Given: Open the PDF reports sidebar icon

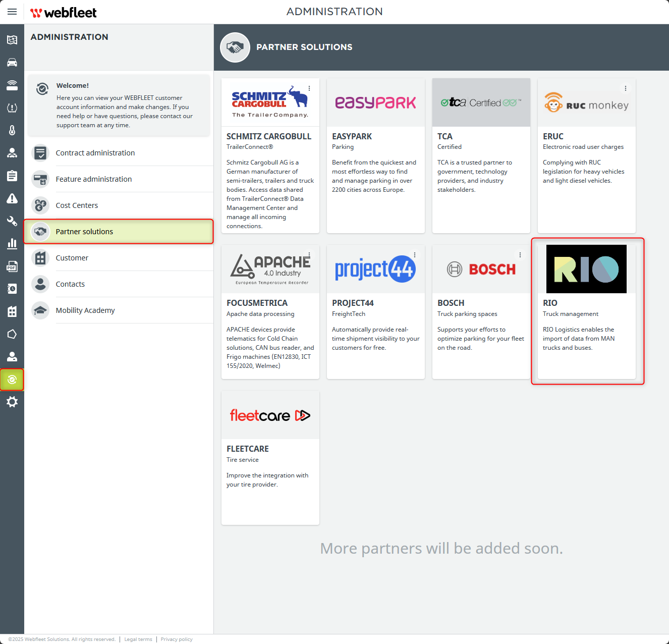Looking at the screenshot, I should [12, 266].
